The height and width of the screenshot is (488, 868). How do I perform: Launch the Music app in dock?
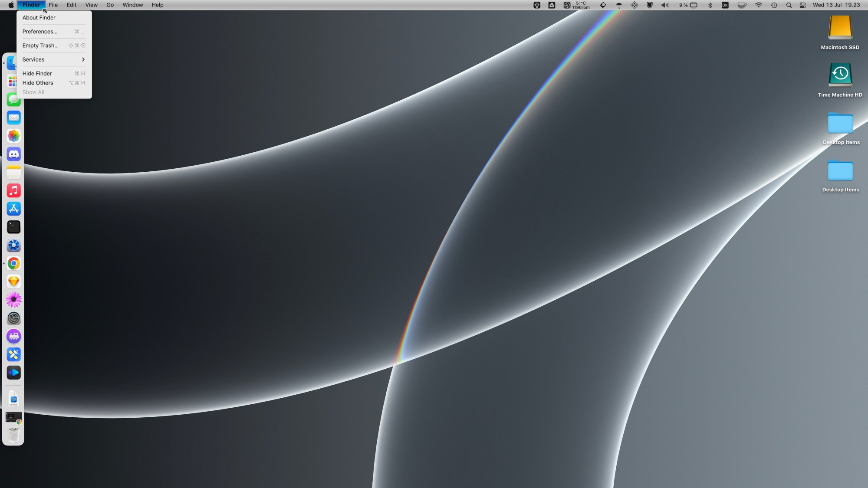pos(14,191)
